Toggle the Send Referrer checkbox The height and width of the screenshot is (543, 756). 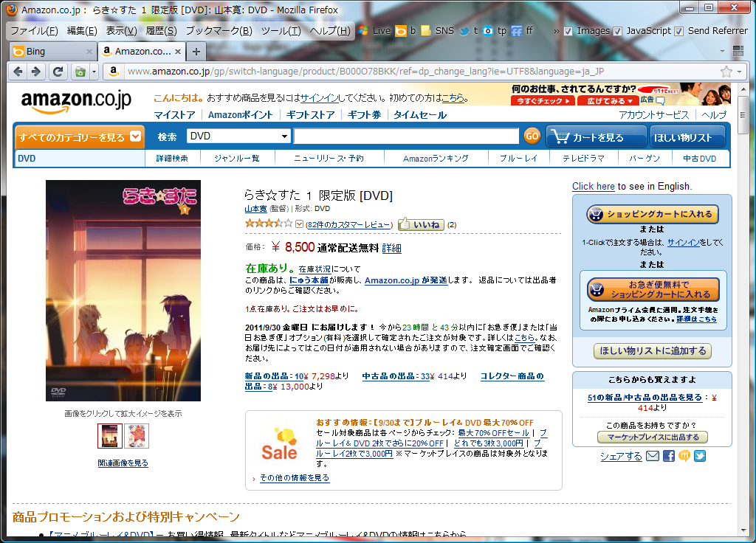[x=679, y=31]
